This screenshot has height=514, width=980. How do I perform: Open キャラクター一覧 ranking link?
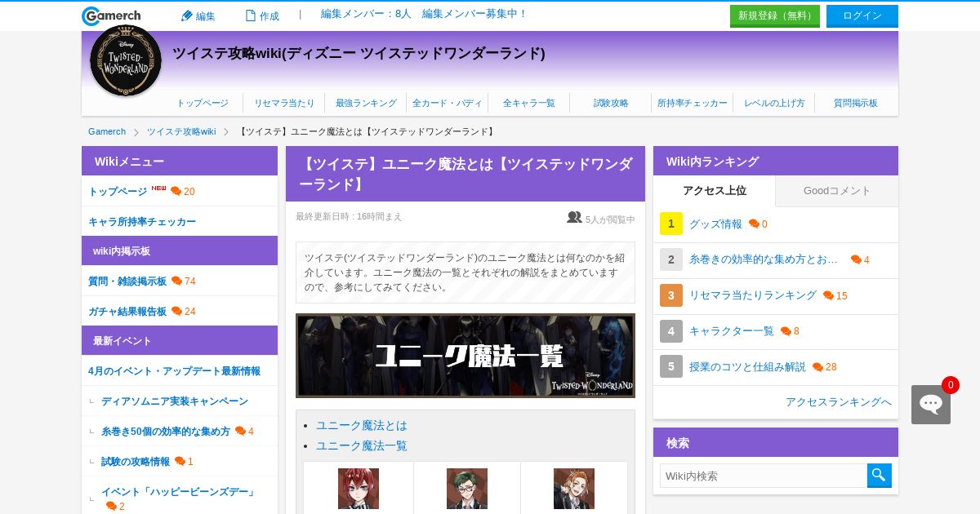(x=732, y=331)
